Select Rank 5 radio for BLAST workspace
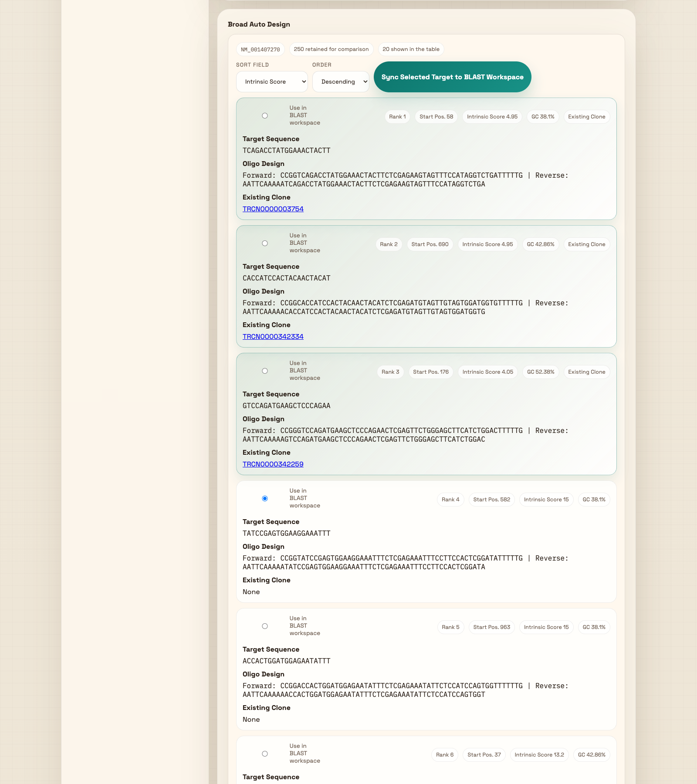697x784 pixels. [x=265, y=626]
